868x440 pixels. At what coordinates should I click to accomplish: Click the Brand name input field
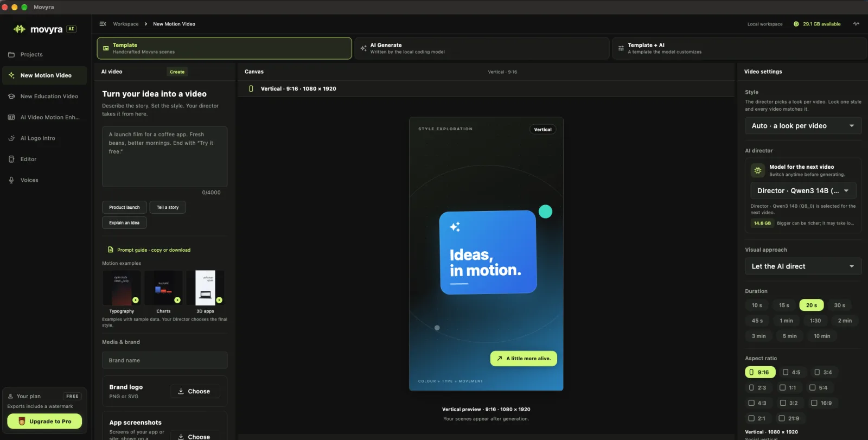click(x=165, y=360)
